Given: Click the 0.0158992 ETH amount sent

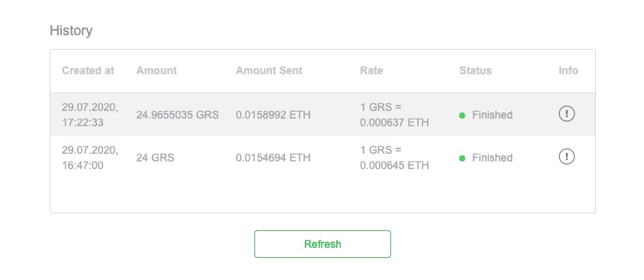Looking at the screenshot, I should (x=273, y=115).
